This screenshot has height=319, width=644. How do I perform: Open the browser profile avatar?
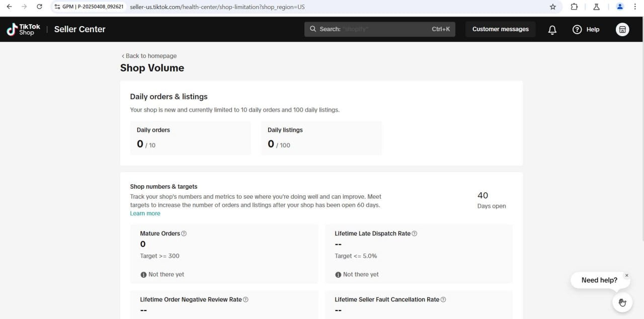pyautogui.click(x=620, y=7)
